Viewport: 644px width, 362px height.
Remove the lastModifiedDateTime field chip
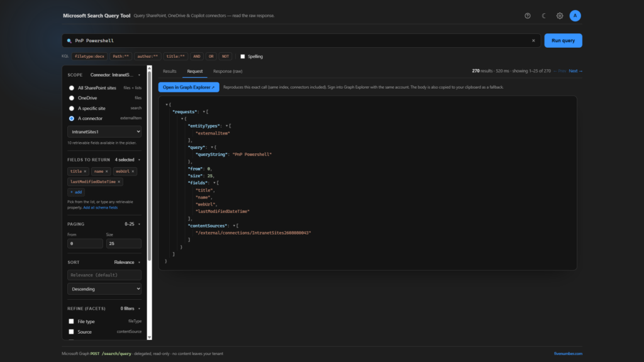[x=119, y=182]
